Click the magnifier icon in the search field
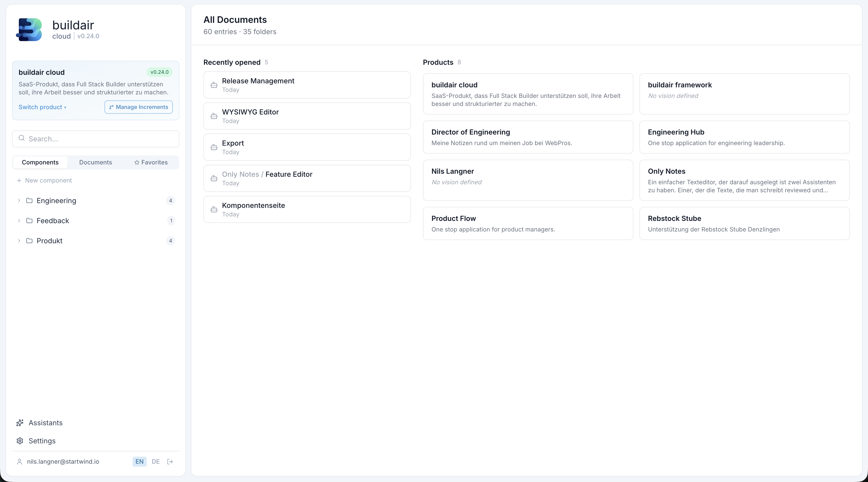 tap(22, 138)
